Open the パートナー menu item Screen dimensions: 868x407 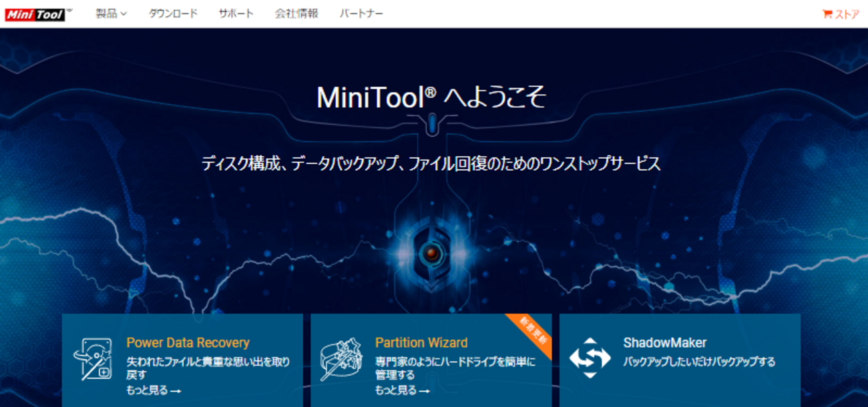[x=361, y=13]
